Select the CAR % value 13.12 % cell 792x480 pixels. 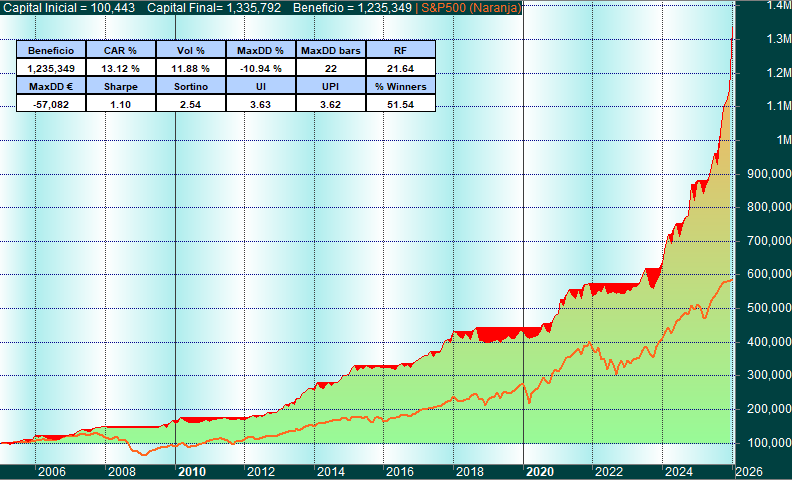(x=121, y=68)
